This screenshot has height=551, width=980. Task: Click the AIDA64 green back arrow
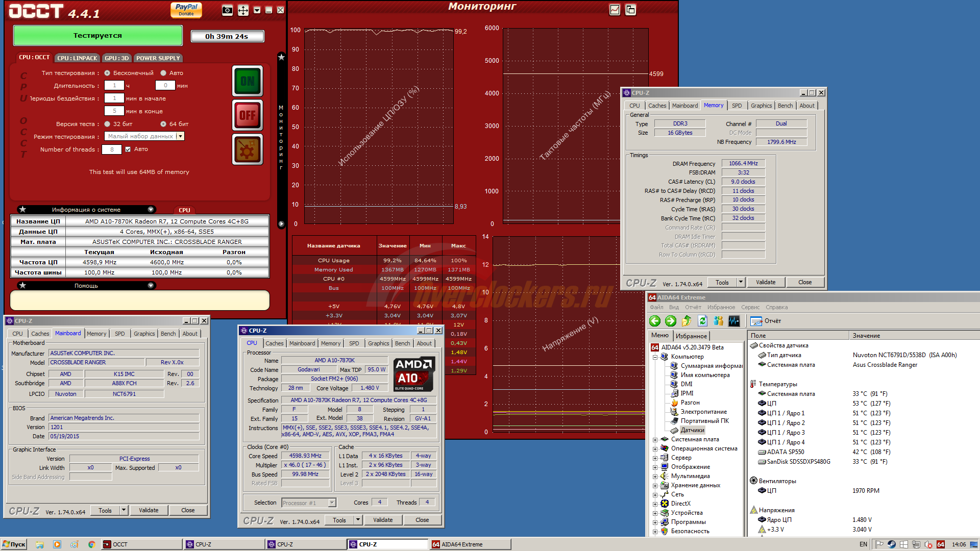tap(655, 321)
